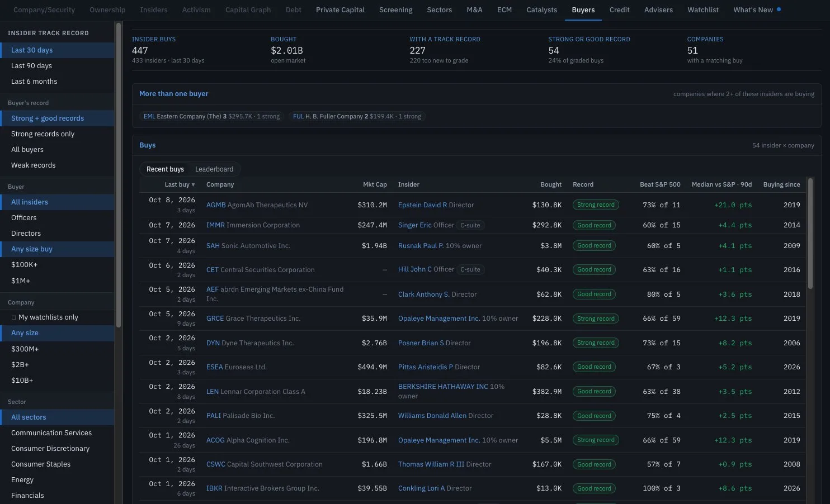830x504 pixels.
Task: Click the Singer Eric insider link
Action: coord(414,225)
